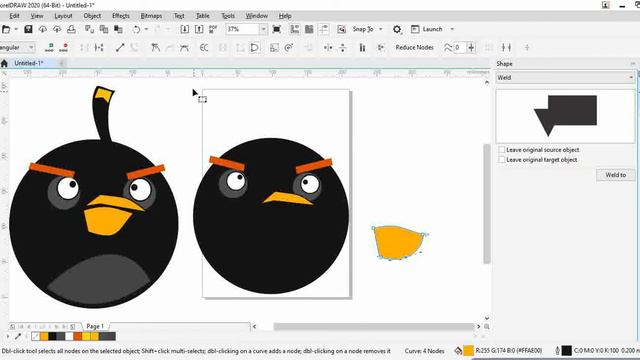Click the curve smoothness value field
Image resolution: width=640 pixels, height=360 pixels.
460,48
